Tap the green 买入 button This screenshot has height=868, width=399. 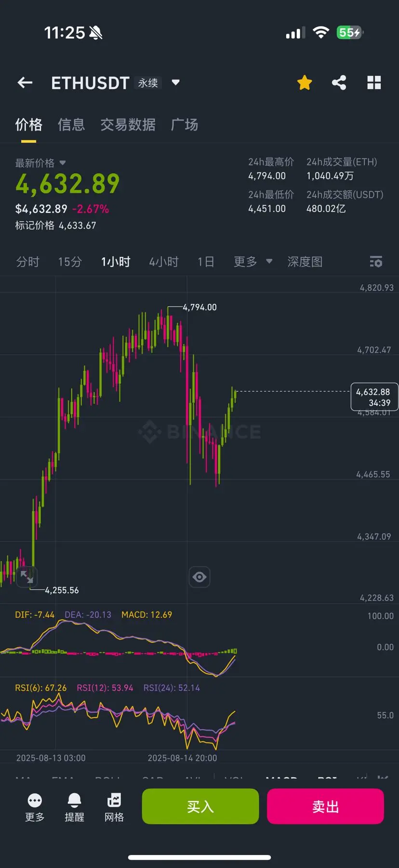point(200,806)
